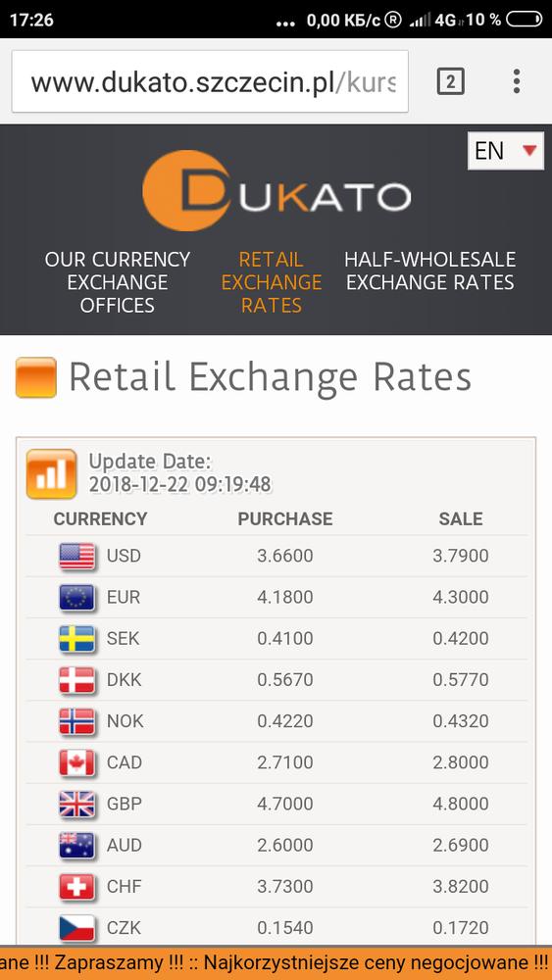
Task: Tap the Dukato orange logo
Action: (x=276, y=191)
